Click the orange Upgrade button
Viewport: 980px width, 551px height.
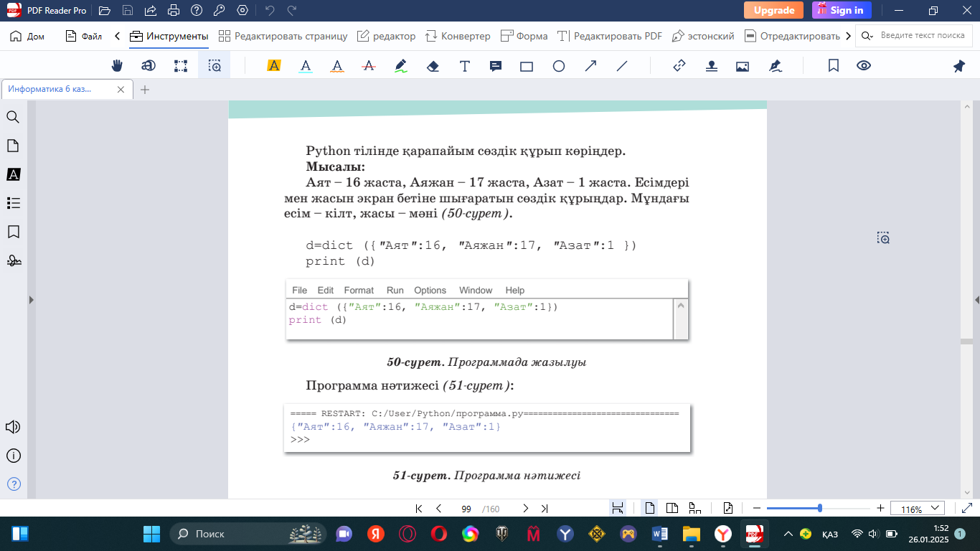773,10
